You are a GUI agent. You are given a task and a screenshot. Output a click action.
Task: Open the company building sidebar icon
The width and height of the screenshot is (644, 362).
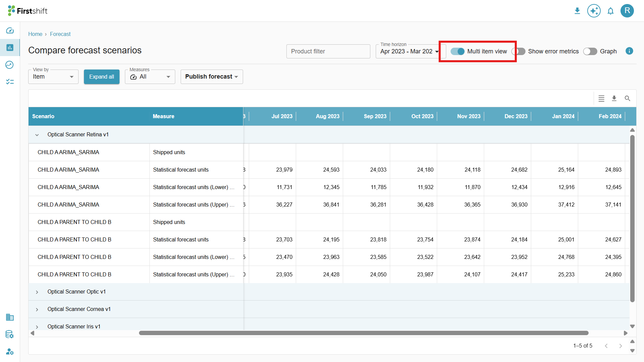pyautogui.click(x=10, y=317)
